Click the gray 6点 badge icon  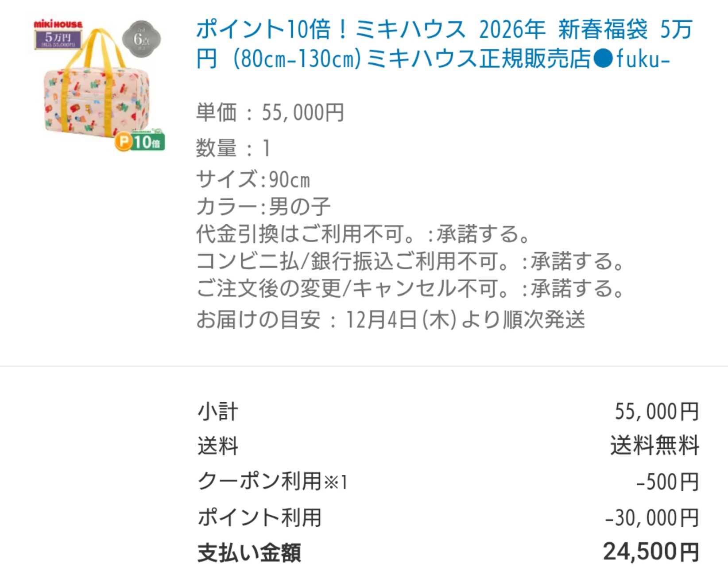click(x=141, y=39)
